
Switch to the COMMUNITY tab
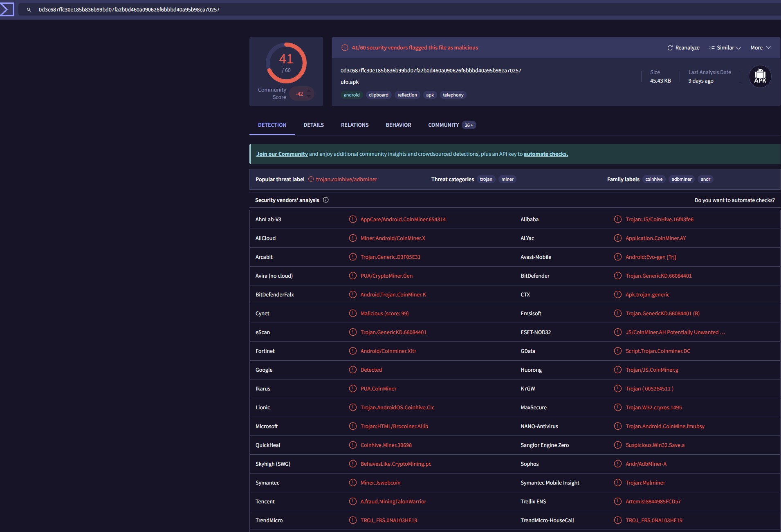(x=452, y=125)
